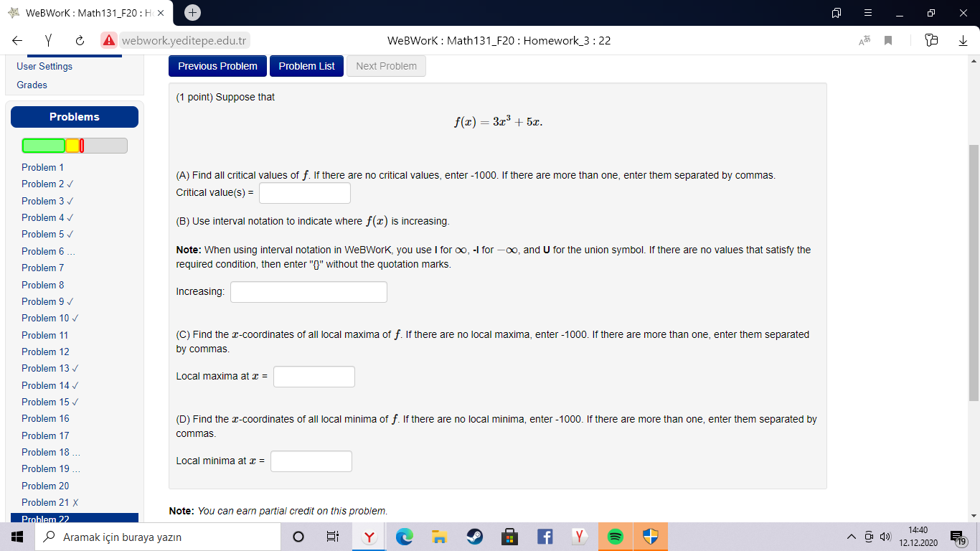
Task: Open the downloads arrow icon
Action: [963, 41]
